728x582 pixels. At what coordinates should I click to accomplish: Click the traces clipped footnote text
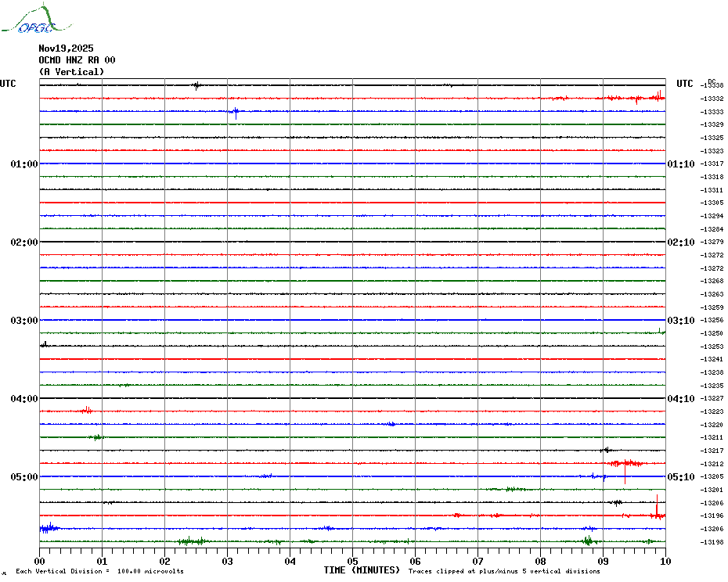(x=504, y=572)
